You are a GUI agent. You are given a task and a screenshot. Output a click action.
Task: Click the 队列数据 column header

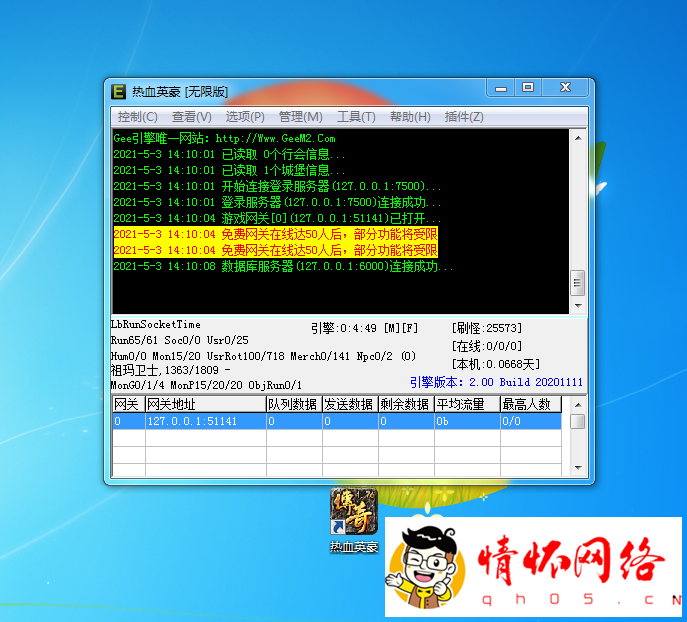(294, 404)
